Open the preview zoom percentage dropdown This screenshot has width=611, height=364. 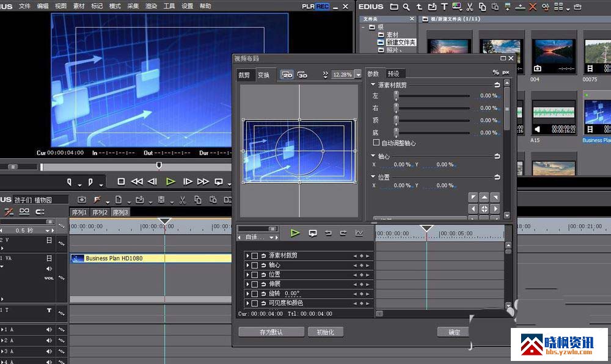tap(358, 75)
